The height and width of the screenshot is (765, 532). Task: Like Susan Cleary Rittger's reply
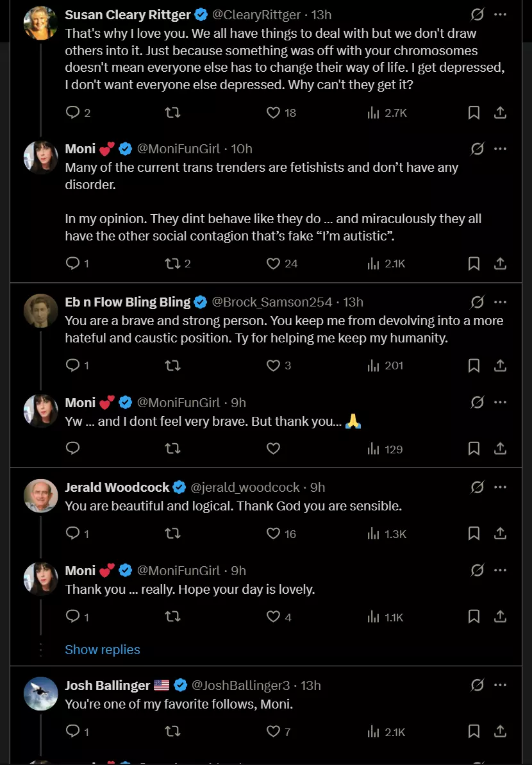274,113
